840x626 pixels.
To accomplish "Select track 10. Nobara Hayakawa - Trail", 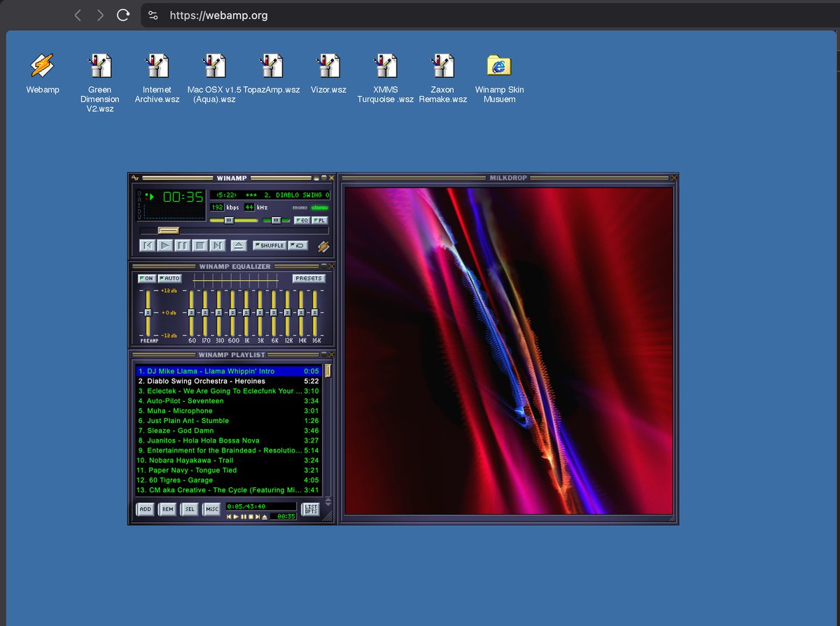I will 228,460.
